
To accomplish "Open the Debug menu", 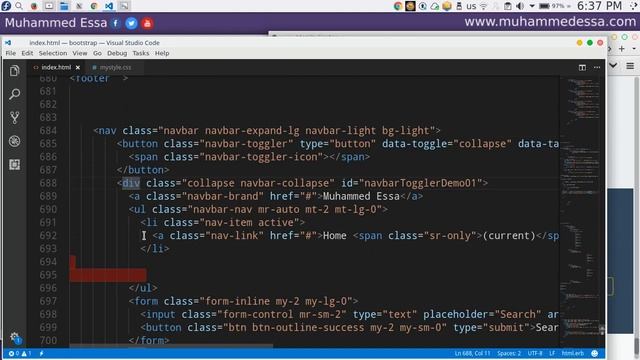I will (x=117, y=53).
